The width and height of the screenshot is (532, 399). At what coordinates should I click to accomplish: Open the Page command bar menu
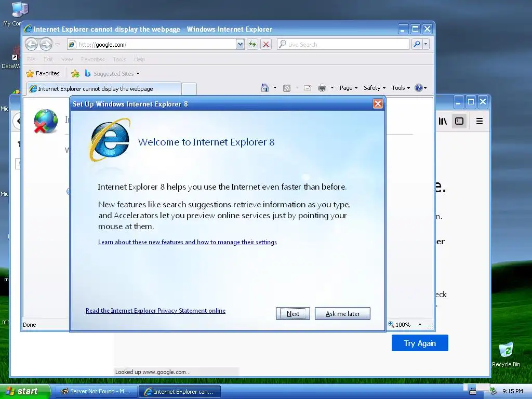coord(349,88)
